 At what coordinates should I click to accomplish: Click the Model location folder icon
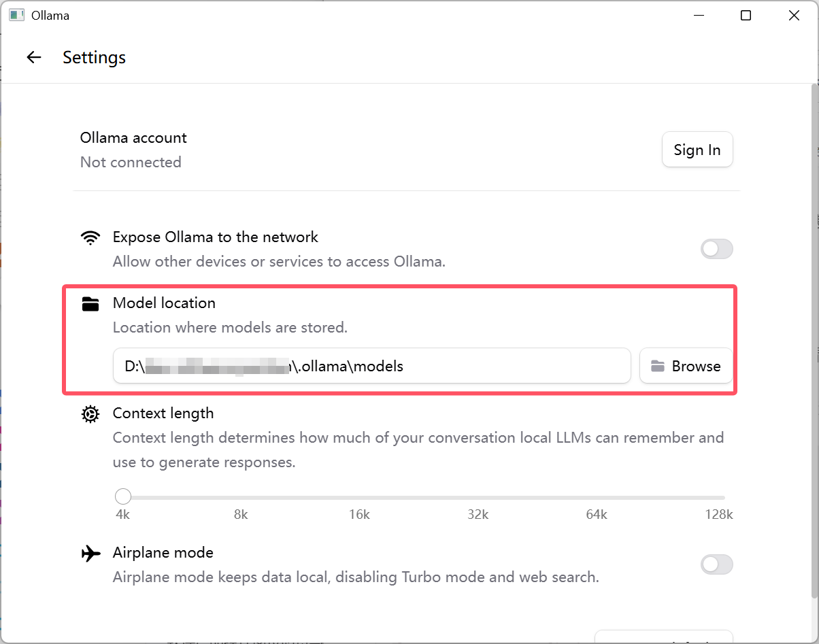[90, 303]
